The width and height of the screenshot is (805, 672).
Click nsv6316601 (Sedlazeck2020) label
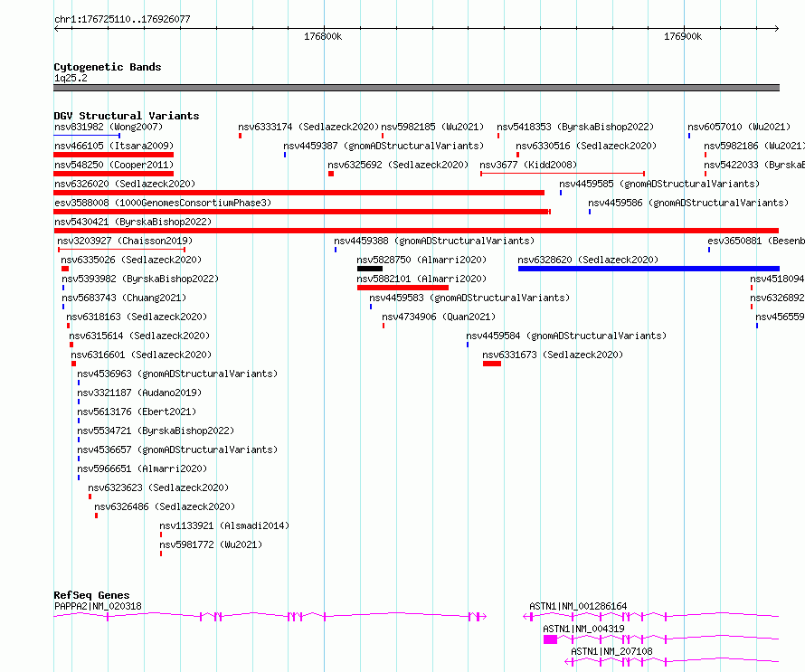coord(141,355)
